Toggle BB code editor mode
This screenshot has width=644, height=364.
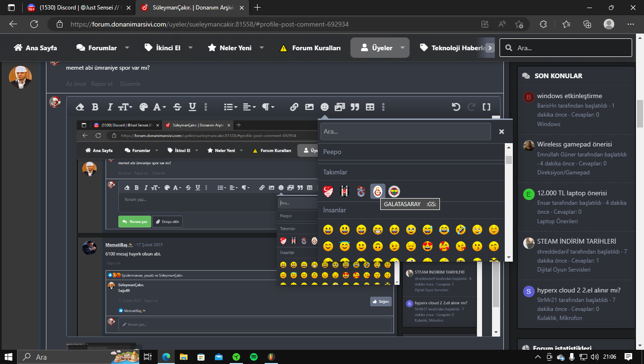point(486,107)
